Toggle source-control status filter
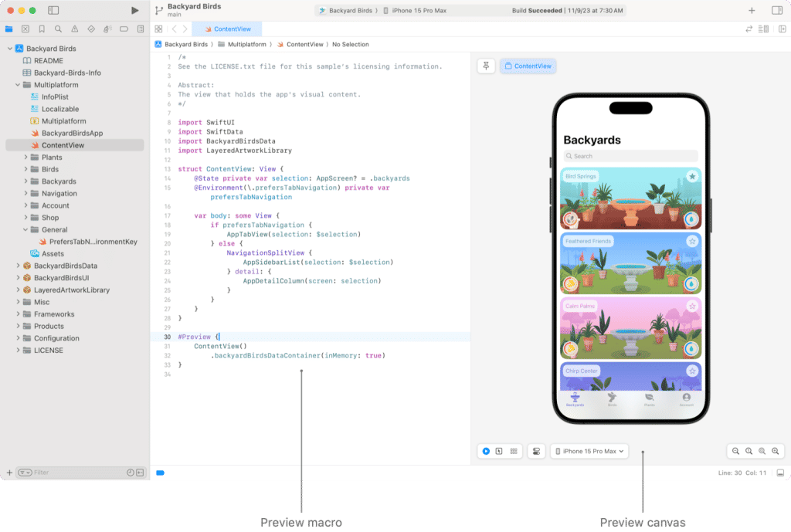This screenshot has width=791, height=532. (141, 473)
